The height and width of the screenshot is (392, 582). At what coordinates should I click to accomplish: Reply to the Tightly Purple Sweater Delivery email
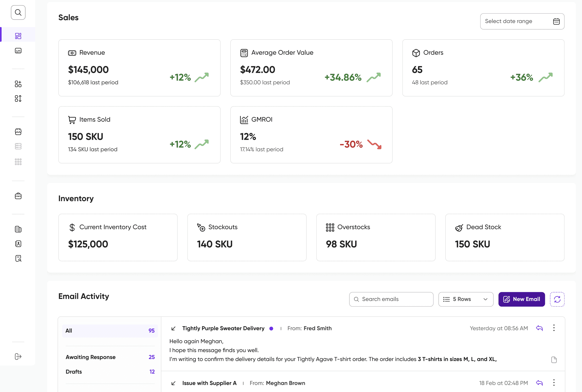pyautogui.click(x=539, y=328)
